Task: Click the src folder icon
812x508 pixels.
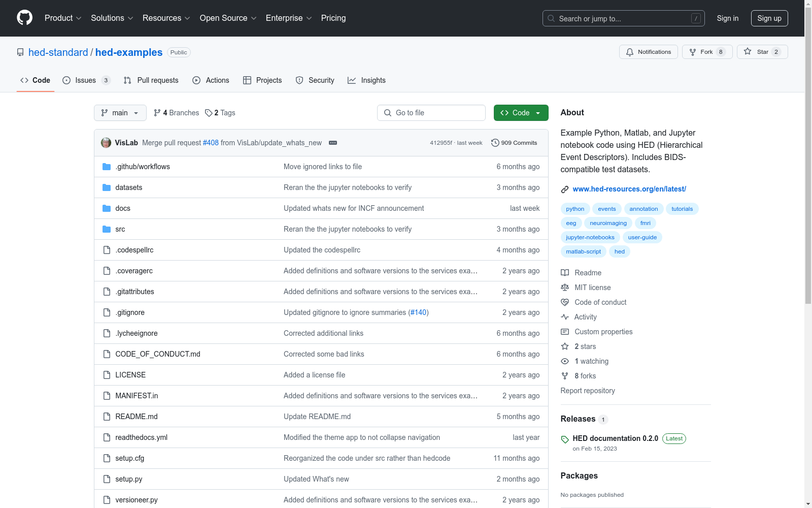Action: [x=107, y=229]
